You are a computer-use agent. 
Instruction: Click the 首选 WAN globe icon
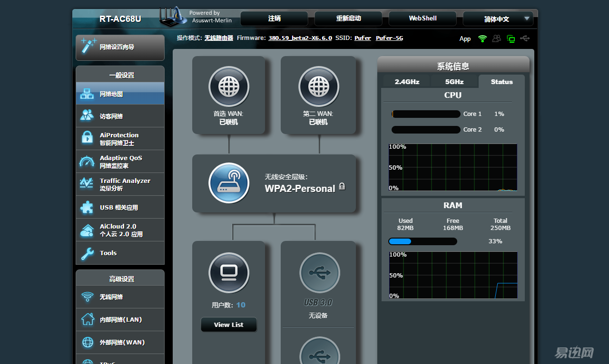click(229, 86)
